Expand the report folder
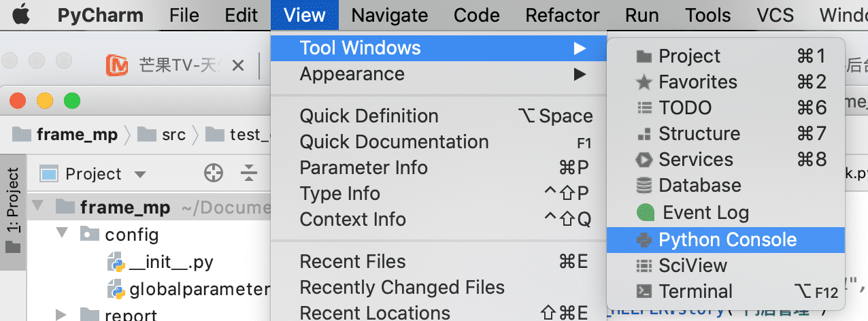Viewport: 868px width, 321px height. (63, 315)
